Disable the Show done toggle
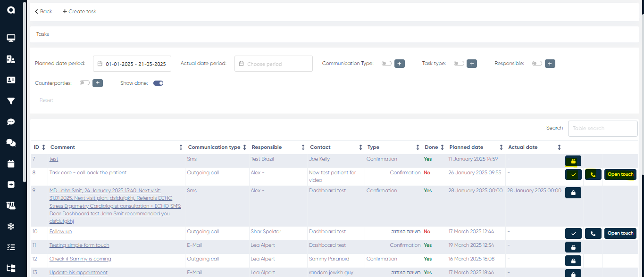 (x=158, y=83)
